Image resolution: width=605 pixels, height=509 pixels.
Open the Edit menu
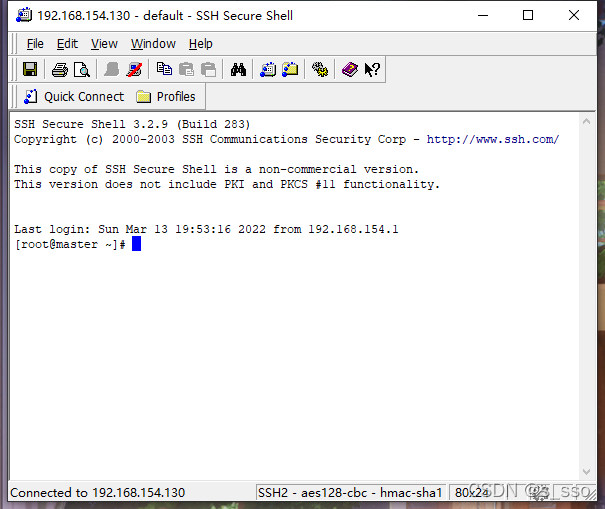pyautogui.click(x=67, y=44)
